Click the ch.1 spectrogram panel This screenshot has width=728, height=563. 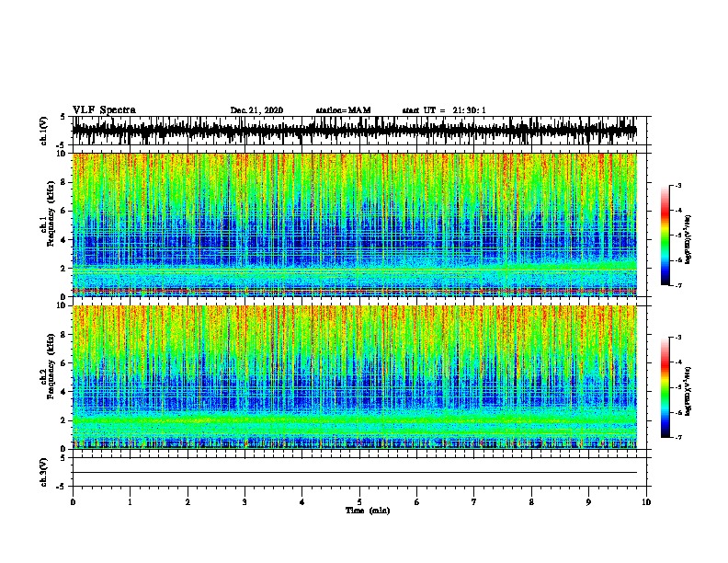click(355, 224)
